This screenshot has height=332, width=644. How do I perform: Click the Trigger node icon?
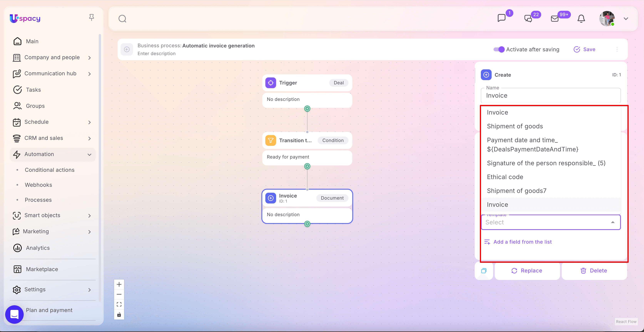click(271, 83)
